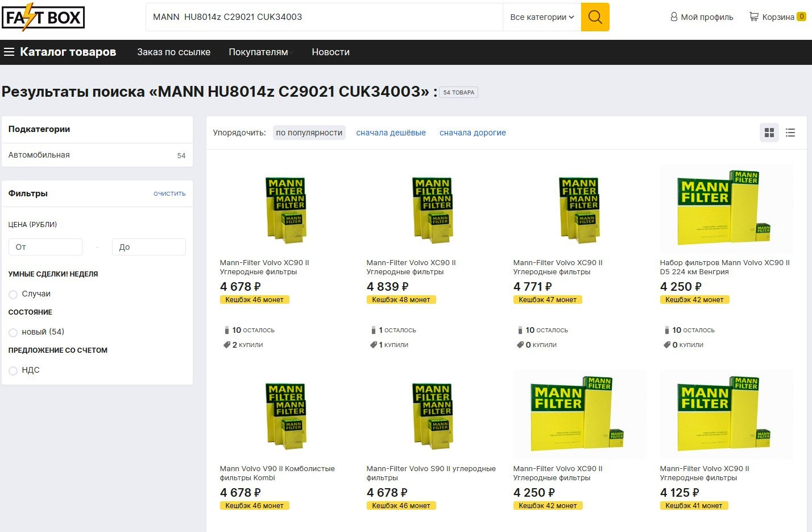Screen dimensions: 812x532
Task: Sort results по популярности
Action: 309,133
